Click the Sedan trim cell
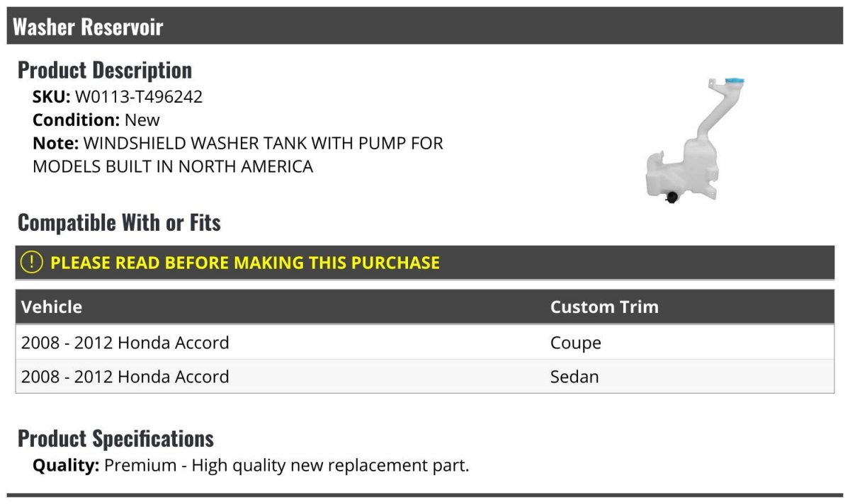The image size is (850, 504). [x=574, y=377]
